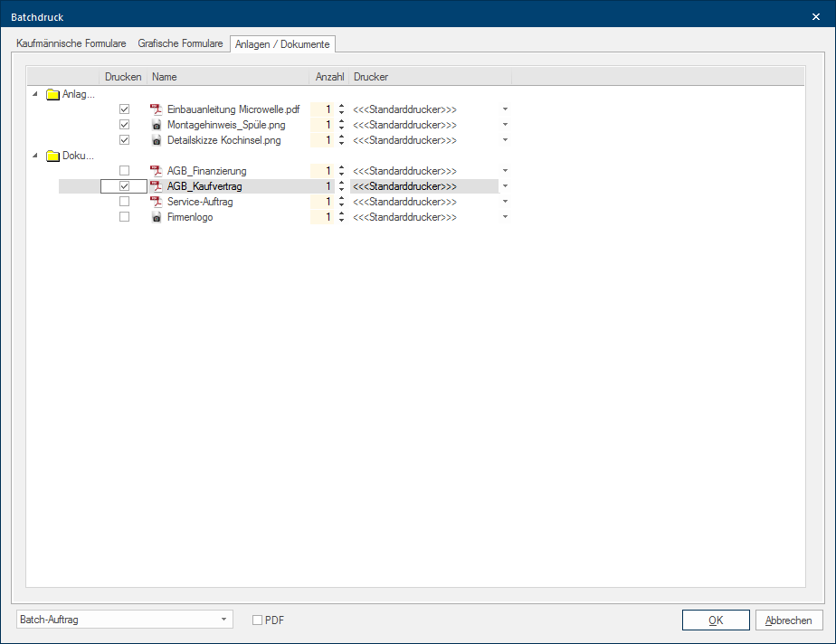The height and width of the screenshot is (644, 836).
Task: Click image icon of Detailskizze Kochinsel.png
Action: point(156,140)
